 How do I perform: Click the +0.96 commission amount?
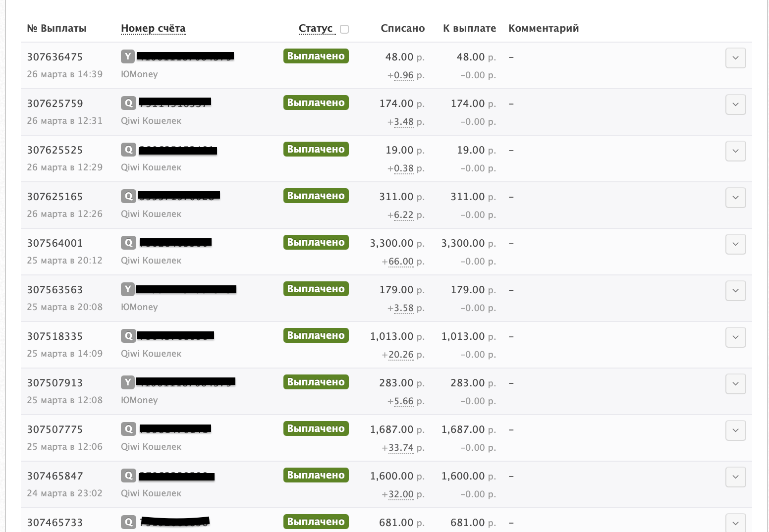tap(403, 75)
